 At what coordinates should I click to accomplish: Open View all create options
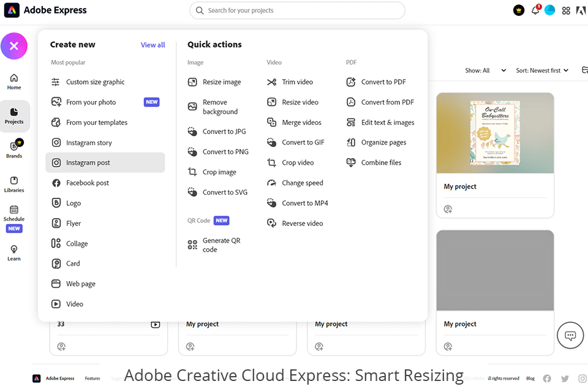(x=153, y=45)
